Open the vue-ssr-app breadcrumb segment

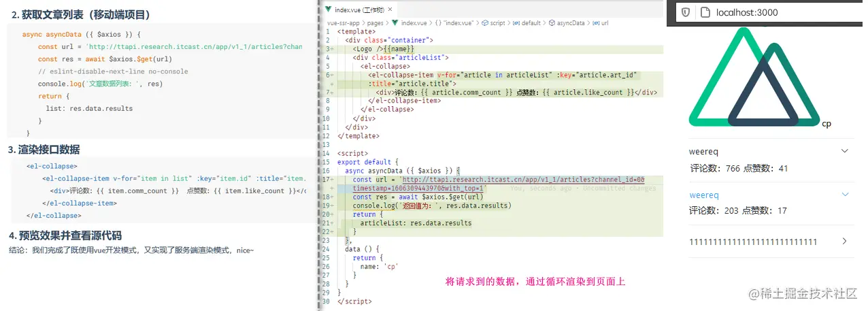pos(343,22)
